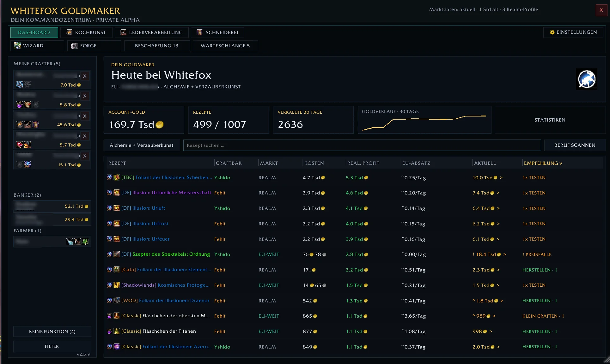Click the item icon of Zepter des Spektakels: Ordnung
The width and height of the screenshot is (610, 364).
pos(117,254)
